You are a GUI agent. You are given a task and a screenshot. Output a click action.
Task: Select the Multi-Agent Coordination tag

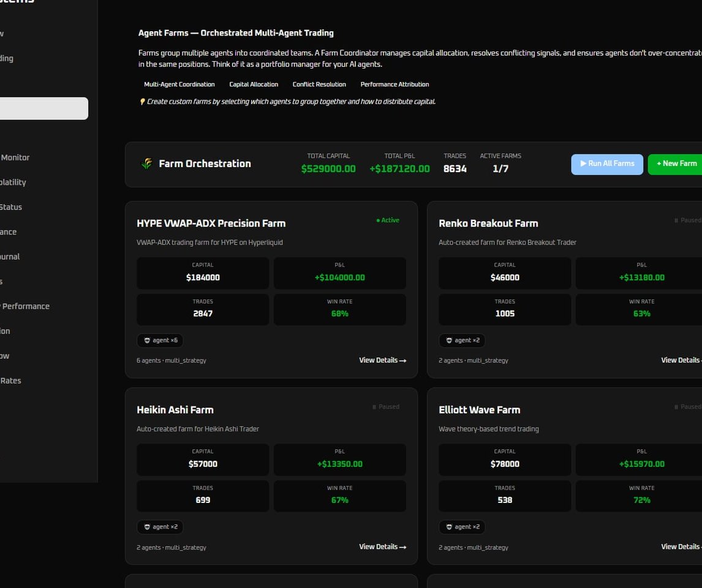click(179, 85)
